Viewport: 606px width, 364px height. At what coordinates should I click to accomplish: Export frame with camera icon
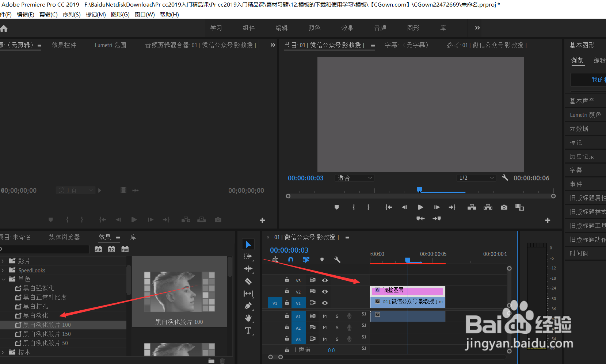pos(504,207)
